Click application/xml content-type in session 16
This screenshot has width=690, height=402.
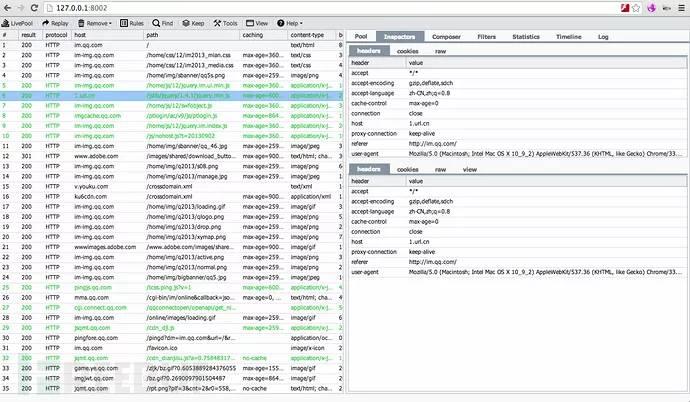pos(311,197)
